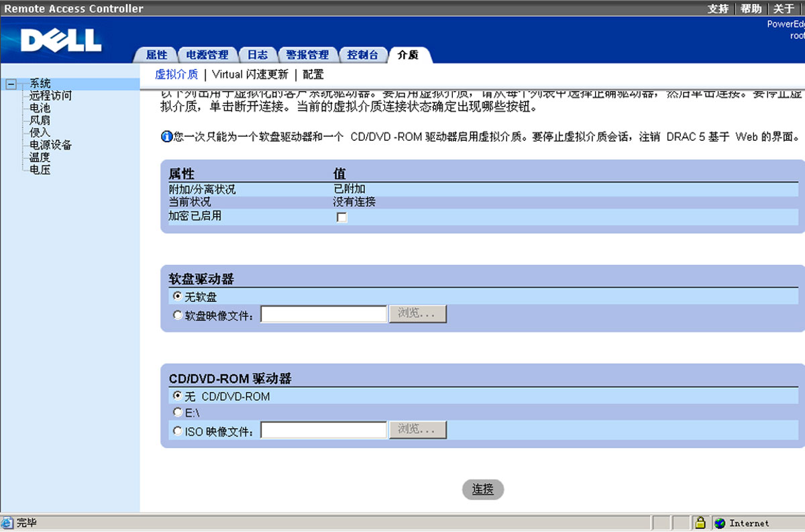805x532 pixels.
Task: Click the 连接 button
Action: (483, 490)
